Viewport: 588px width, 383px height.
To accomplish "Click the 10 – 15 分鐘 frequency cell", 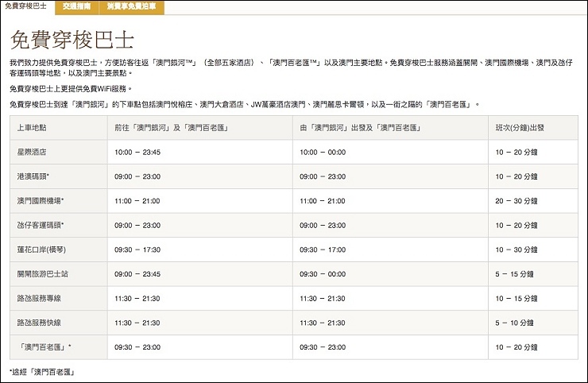I will click(x=516, y=299).
